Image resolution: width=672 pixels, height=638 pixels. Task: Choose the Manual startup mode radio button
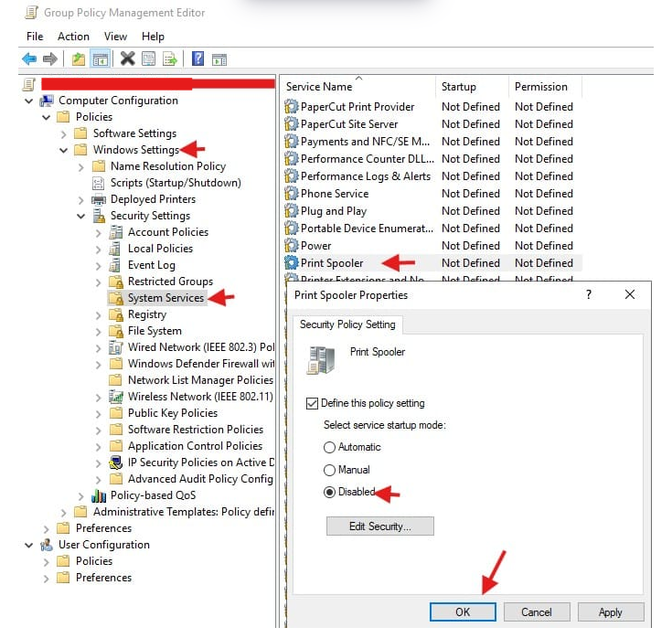[330, 470]
